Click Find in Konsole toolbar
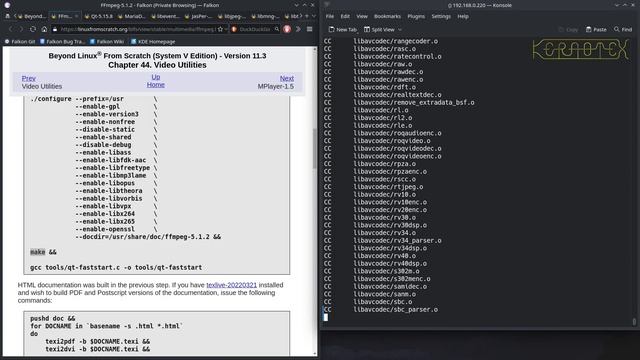The height and width of the screenshot is (360, 640). (x=623, y=29)
